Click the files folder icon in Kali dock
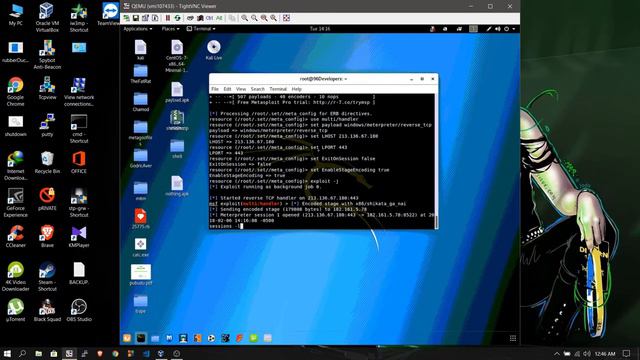Screen dimensions: 640x360 tap(155, 338)
